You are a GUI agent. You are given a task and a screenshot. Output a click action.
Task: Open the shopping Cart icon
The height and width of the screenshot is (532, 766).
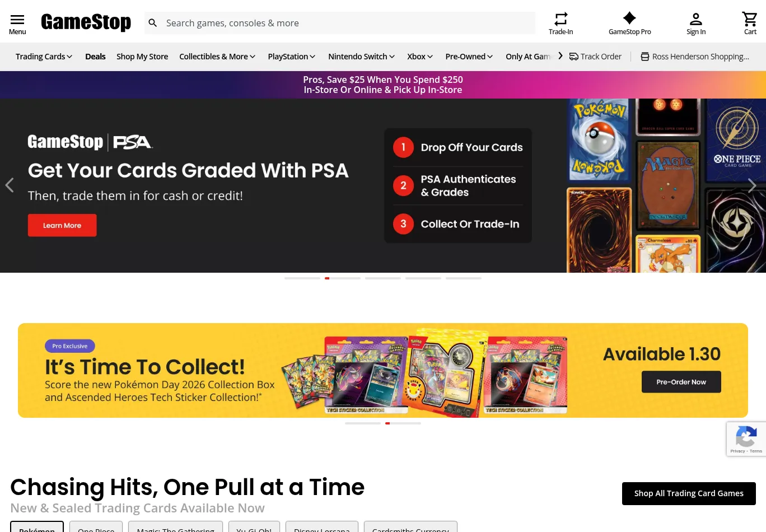point(750,19)
